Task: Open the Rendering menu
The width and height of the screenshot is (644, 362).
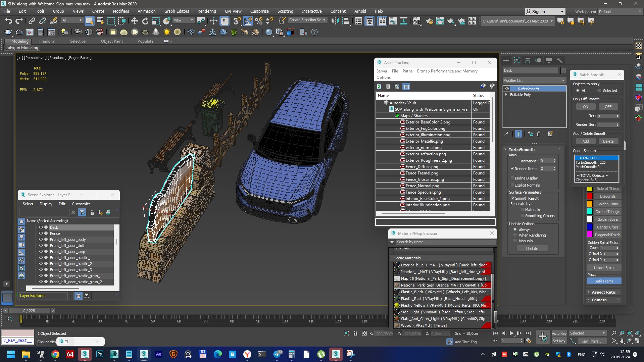Action: pyautogui.click(x=207, y=11)
